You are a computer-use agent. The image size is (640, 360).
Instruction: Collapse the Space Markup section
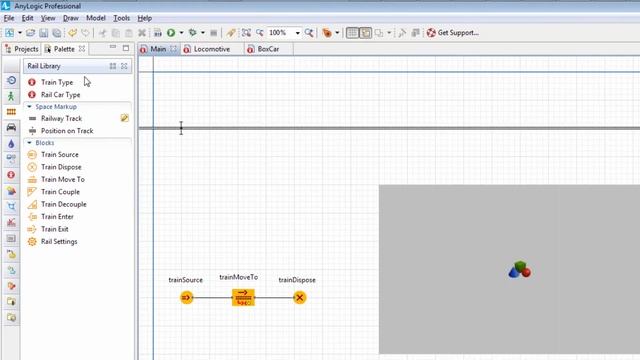(29, 107)
